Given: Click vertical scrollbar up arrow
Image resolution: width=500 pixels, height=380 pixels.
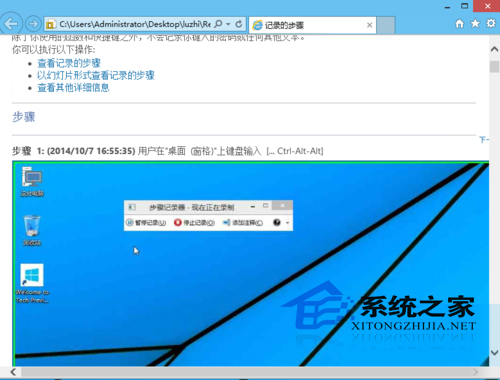Looking at the screenshot, I should (x=494, y=49).
